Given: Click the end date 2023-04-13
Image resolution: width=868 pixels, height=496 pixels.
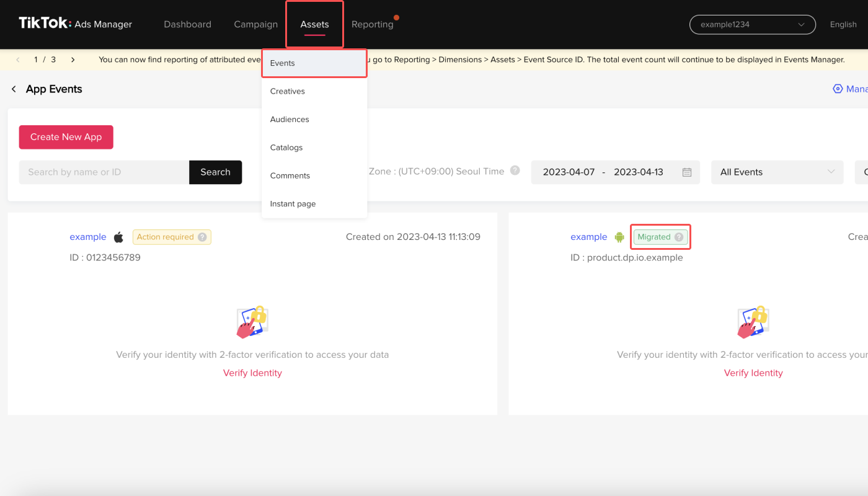Looking at the screenshot, I should point(639,172).
